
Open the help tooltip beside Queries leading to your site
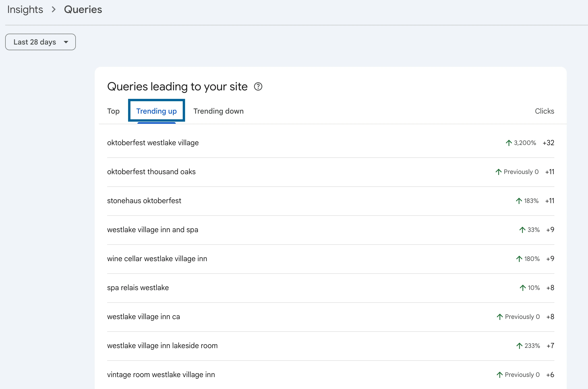tap(258, 87)
